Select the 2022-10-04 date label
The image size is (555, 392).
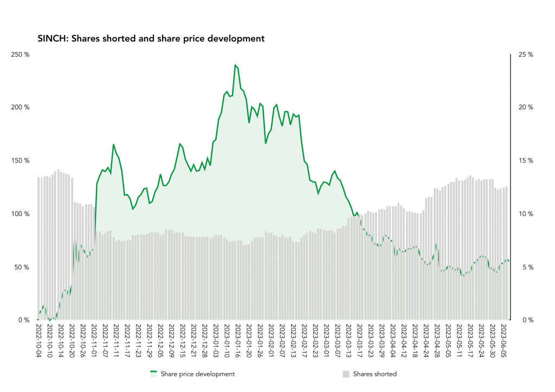38,341
